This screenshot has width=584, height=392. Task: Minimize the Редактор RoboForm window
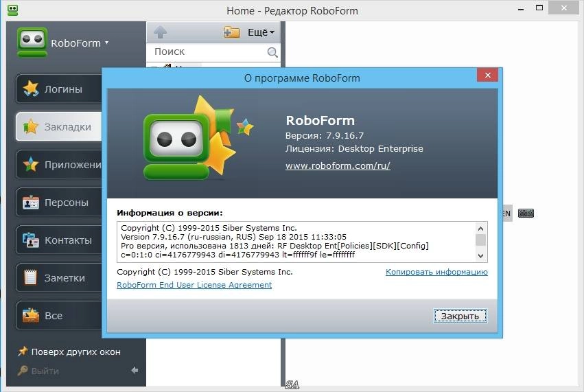(521, 9)
